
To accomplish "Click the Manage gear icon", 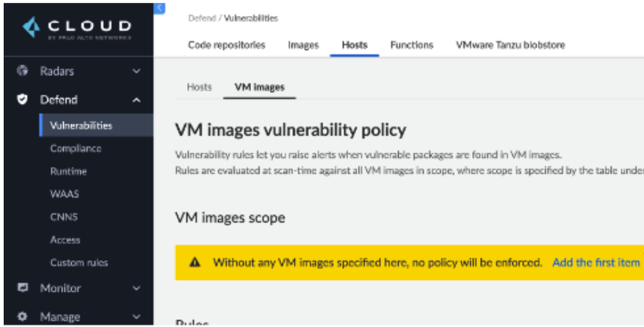I will tap(23, 317).
